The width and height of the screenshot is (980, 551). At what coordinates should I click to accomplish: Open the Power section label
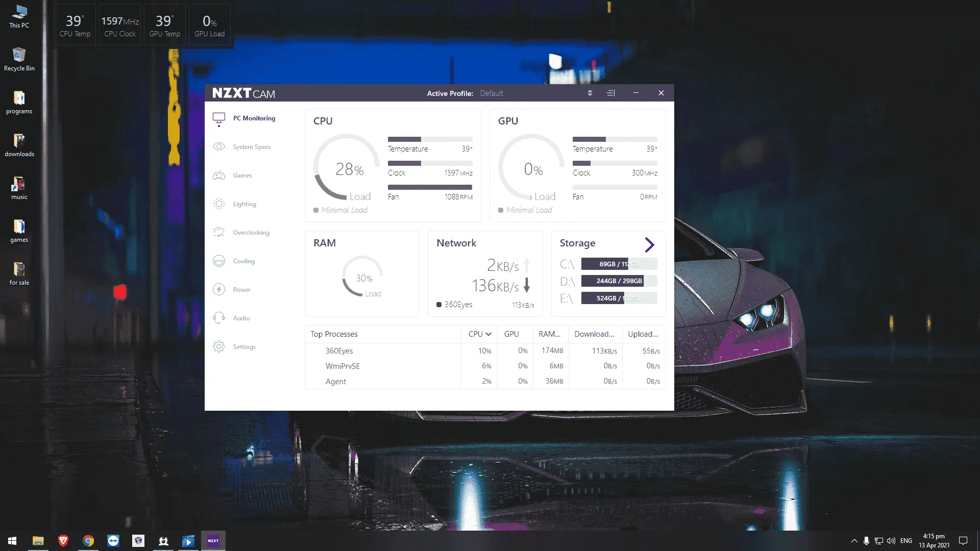coord(241,290)
